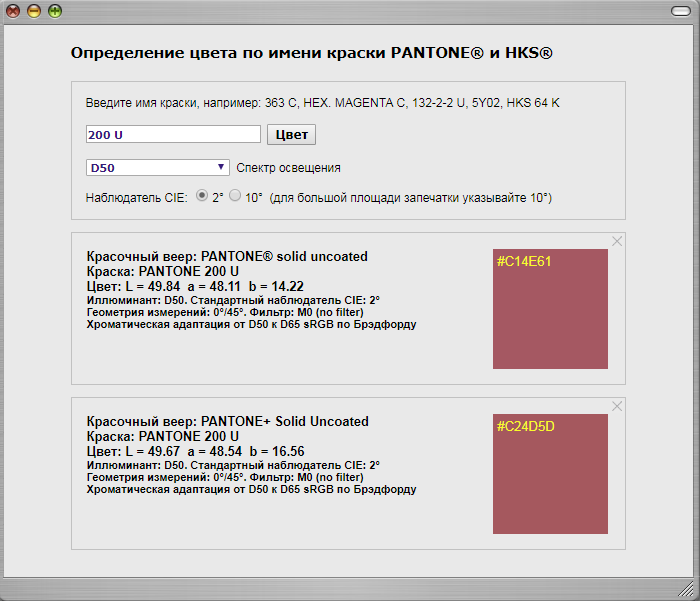Screen dimensions: 700x601
Task: Click the example hint text with 363 C
Action: click(x=322, y=103)
